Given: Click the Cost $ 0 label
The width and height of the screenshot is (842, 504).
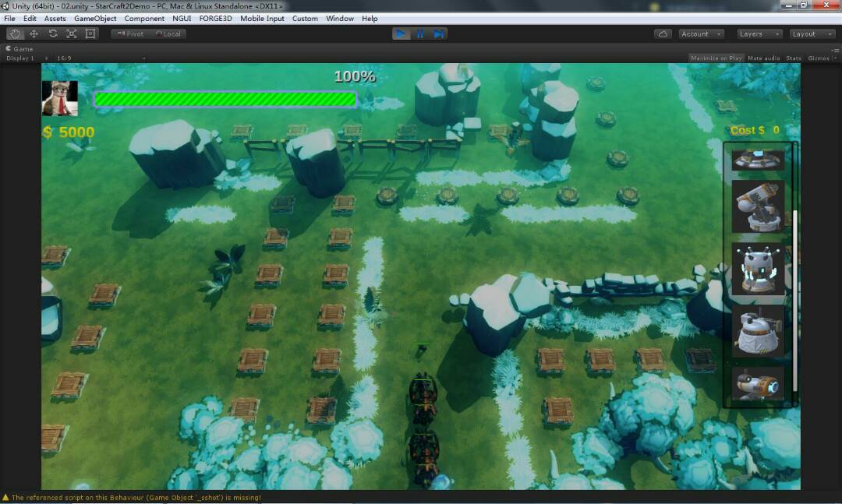Looking at the screenshot, I should tap(755, 130).
